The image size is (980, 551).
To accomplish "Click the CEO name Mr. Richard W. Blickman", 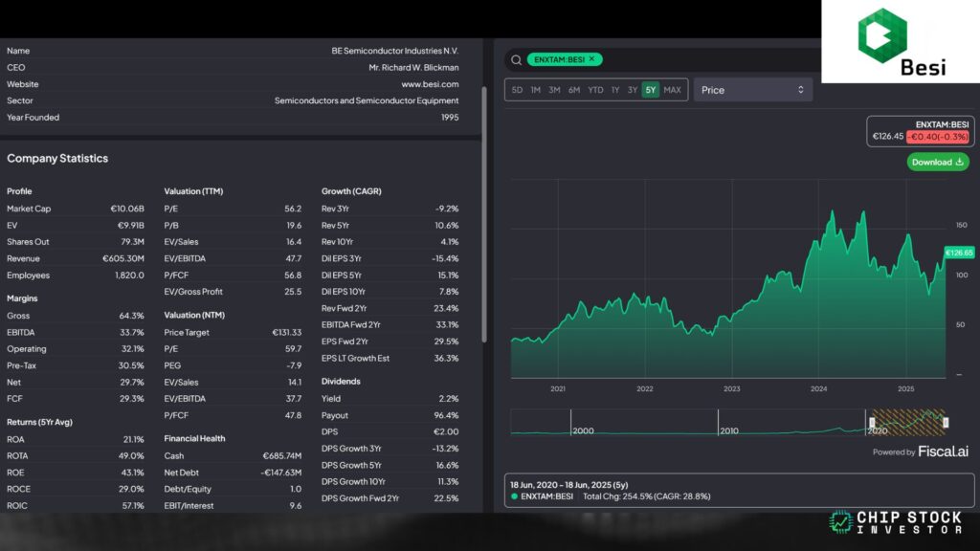I will pyautogui.click(x=413, y=68).
